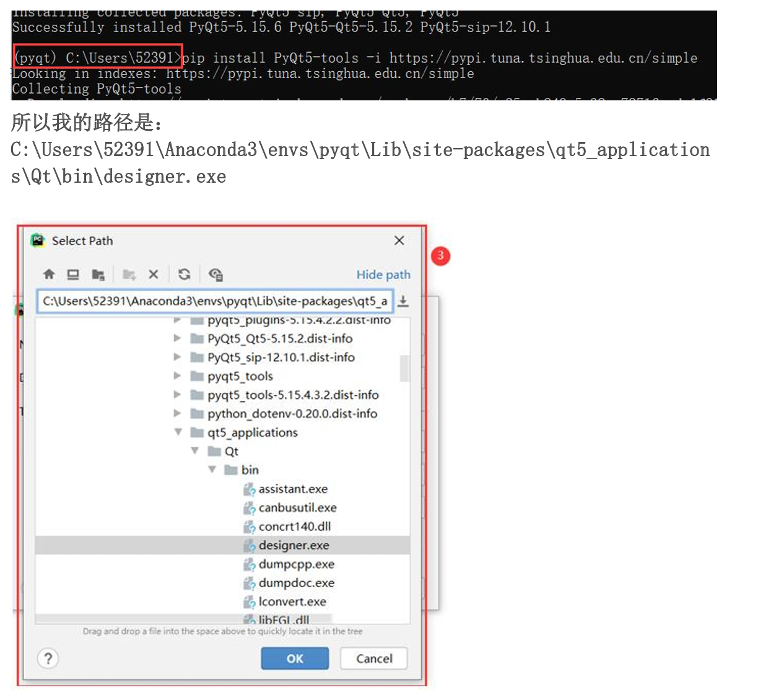Image resolution: width=763 pixels, height=700 pixels.
Task: Click the PyCharm icon in dialog title
Action: point(38,240)
